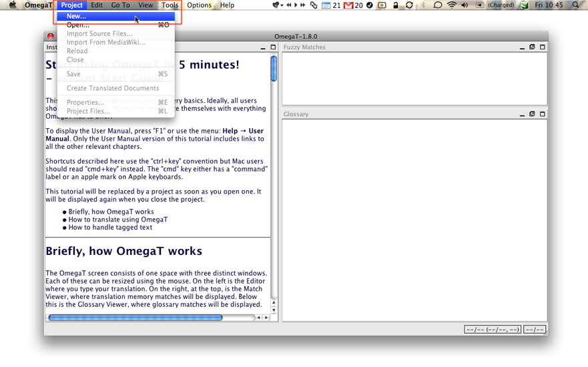Choose Open... from the Project menu
This screenshot has width=588, height=367.
116,25
